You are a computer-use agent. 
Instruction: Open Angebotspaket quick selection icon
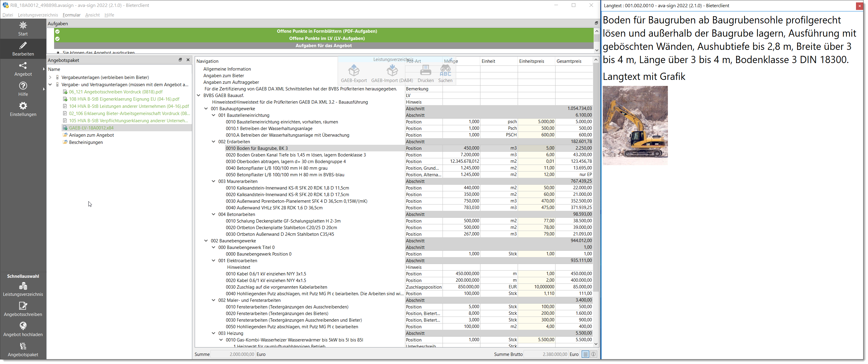pyautogui.click(x=23, y=346)
